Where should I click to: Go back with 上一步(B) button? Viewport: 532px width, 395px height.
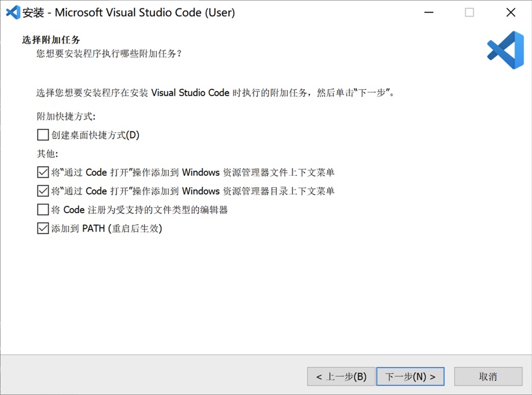tap(341, 377)
